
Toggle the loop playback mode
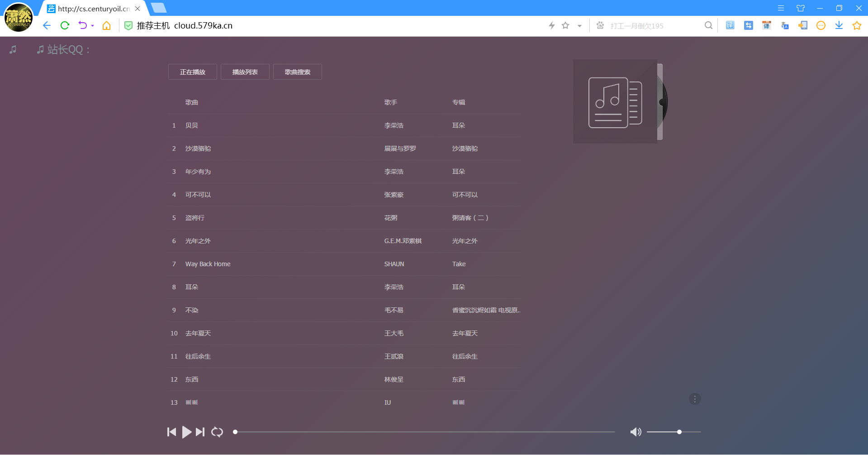217,432
